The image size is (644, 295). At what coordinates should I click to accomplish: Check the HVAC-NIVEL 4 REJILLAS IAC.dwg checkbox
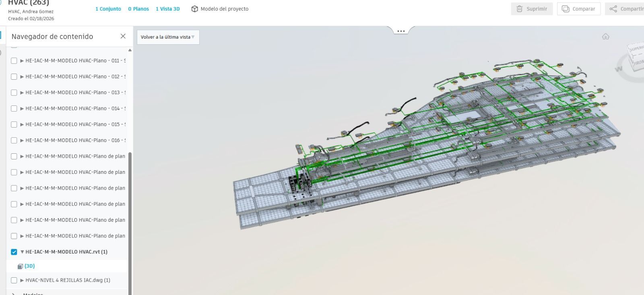point(14,280)
